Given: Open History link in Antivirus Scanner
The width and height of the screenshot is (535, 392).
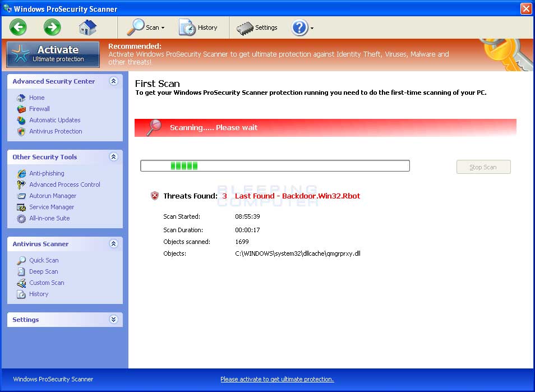Looking at the screenshot, I should click(39, 294).
